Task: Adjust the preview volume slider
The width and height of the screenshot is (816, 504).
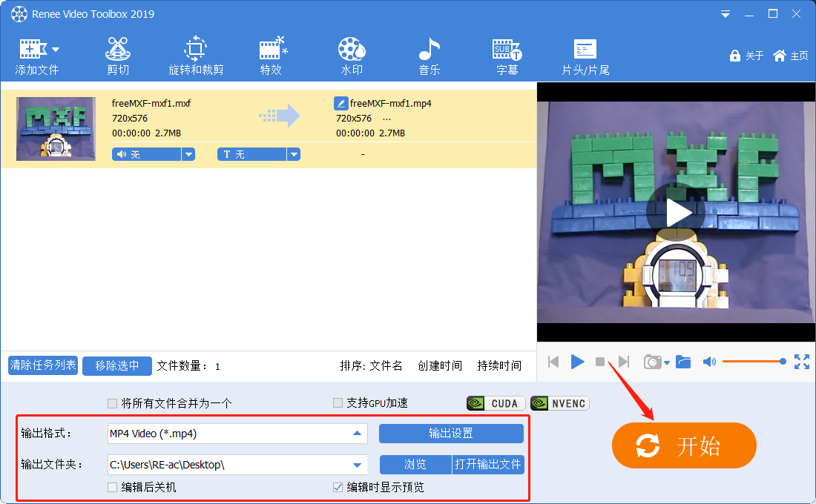Action: coord(753,362)
